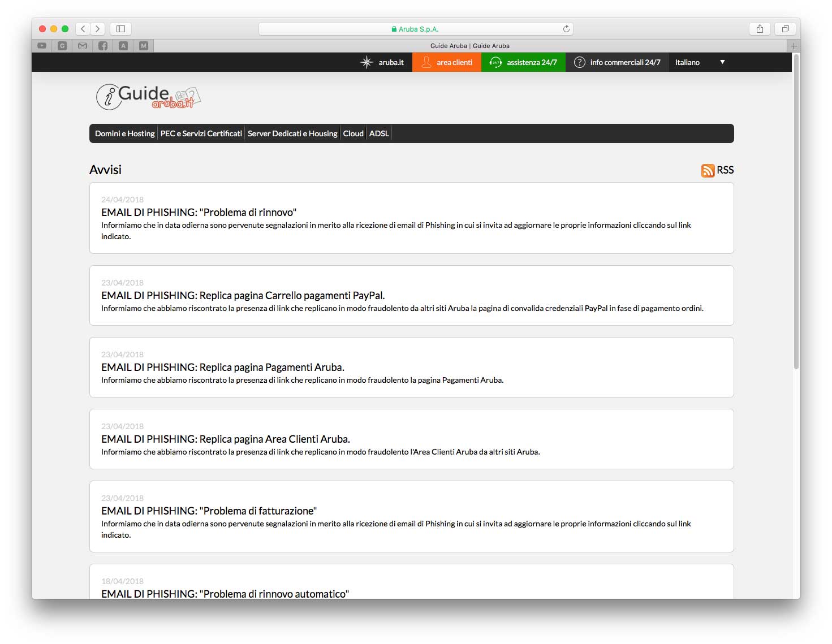Open the mail envelope pinned tab

(x=83, y=46)
